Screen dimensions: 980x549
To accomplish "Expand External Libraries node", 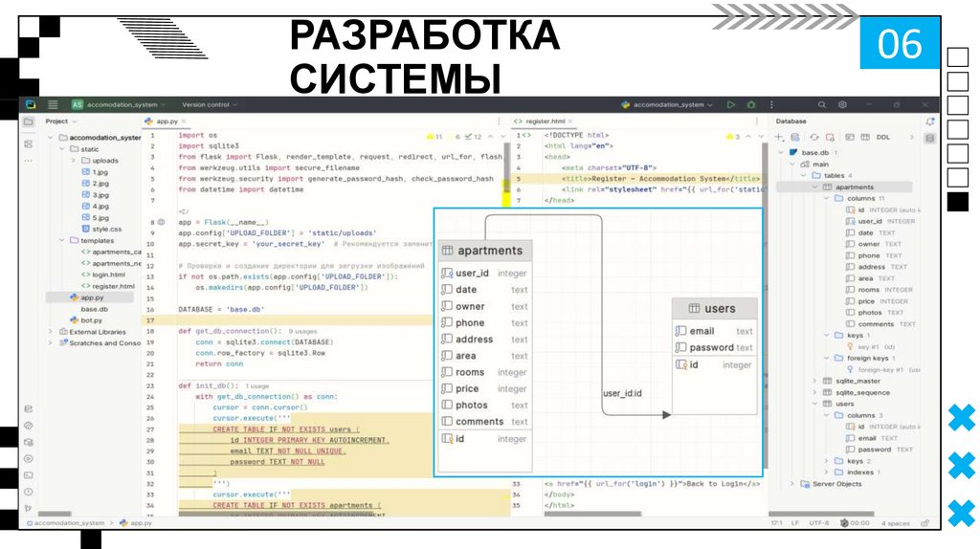I will (x=51, y=332).
